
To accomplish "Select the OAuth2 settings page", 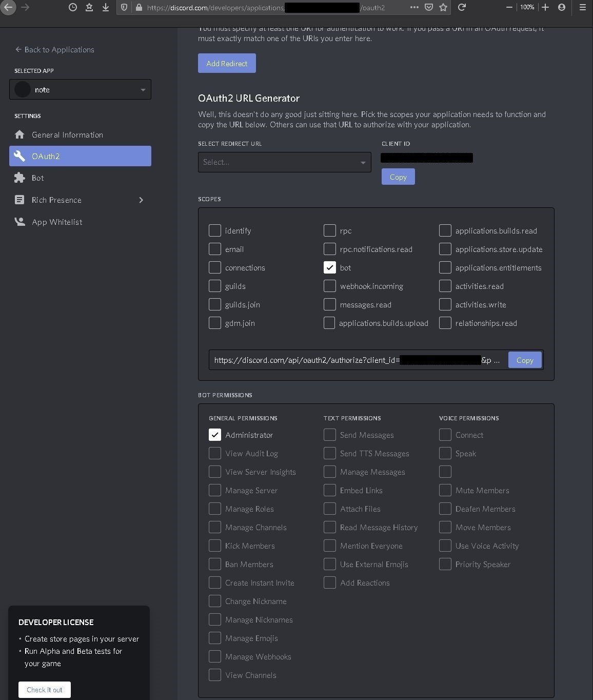I will pos(80,156).
